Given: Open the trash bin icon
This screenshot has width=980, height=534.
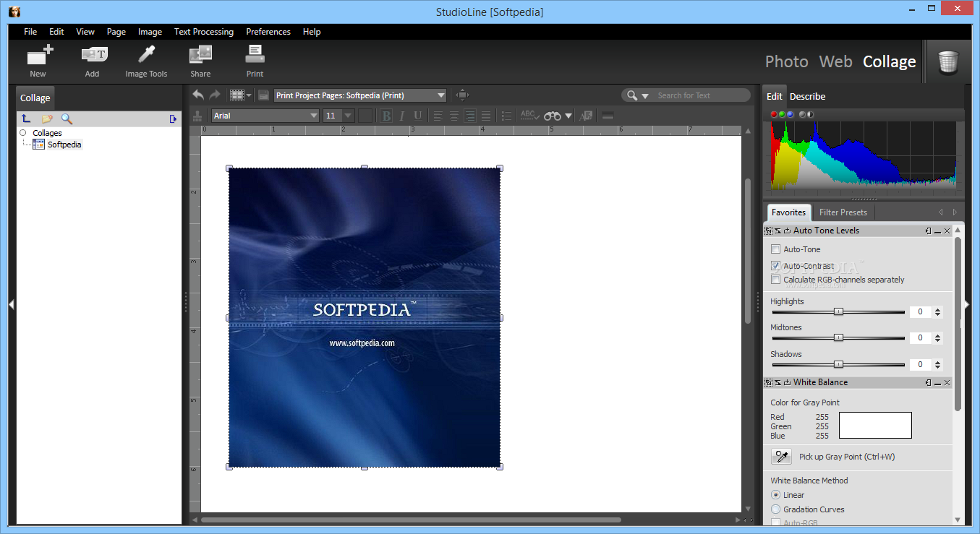Looking at the screenshot, I should pos(948,61).
